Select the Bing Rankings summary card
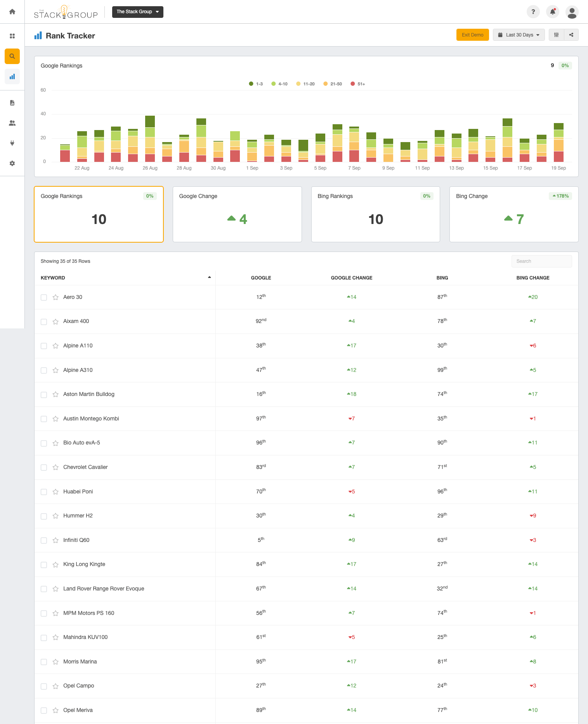This screenshot has height=724, width=588. (x=375, y=214)
